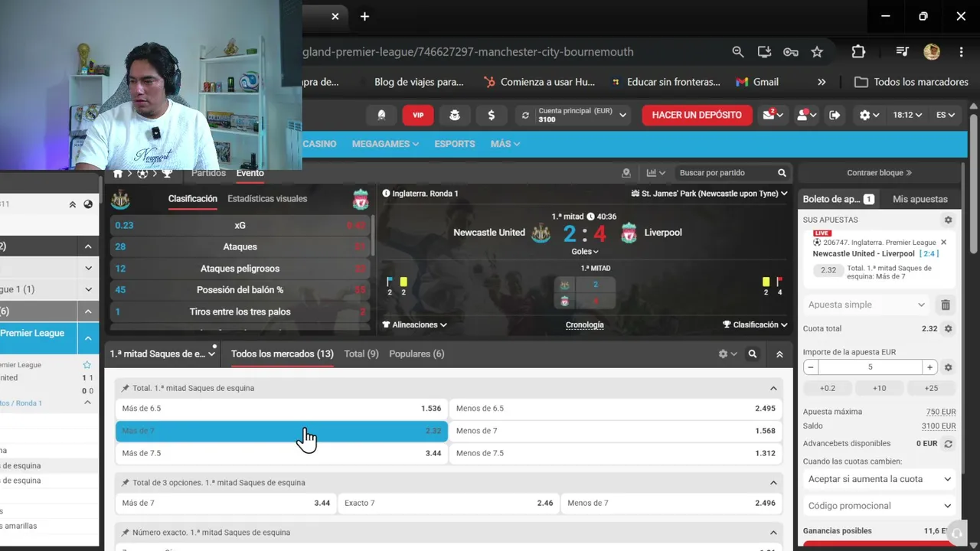Open the MÁS menu
Image resolution: width=980 pixels, height=551 pixels.
point(505,144)
